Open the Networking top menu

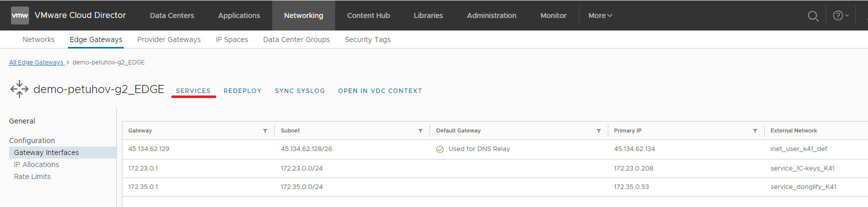(x=304, y=15)
